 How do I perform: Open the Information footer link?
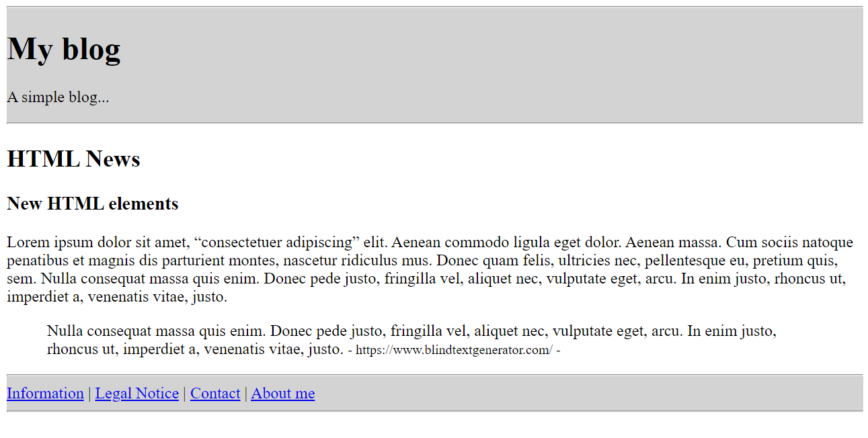pyautogui.click(x=45, y=394)
